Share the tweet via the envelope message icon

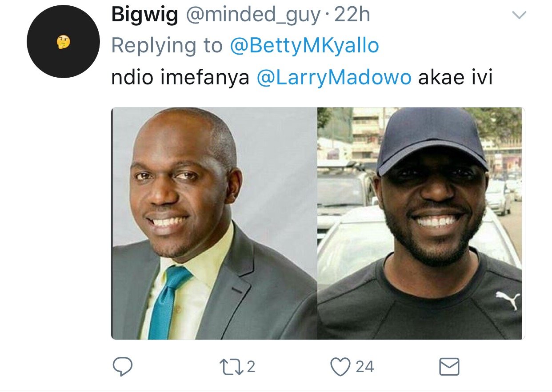(x=449, y=367)
